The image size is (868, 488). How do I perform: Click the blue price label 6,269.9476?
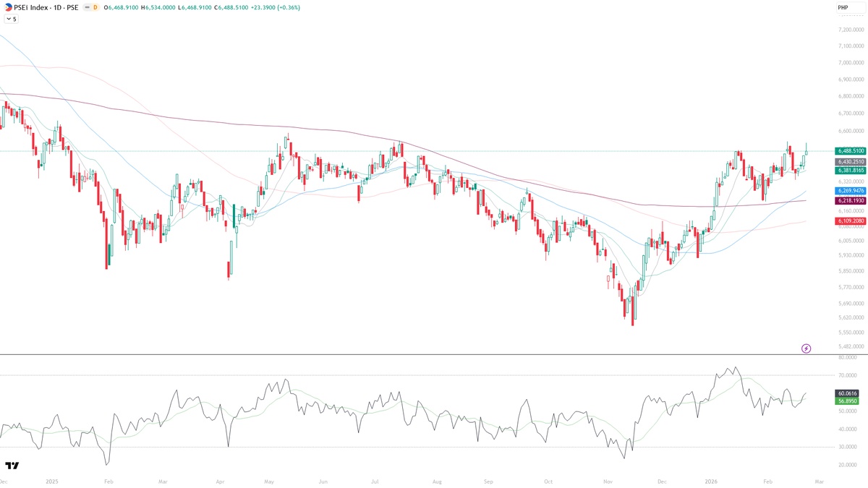click(849, 190)
